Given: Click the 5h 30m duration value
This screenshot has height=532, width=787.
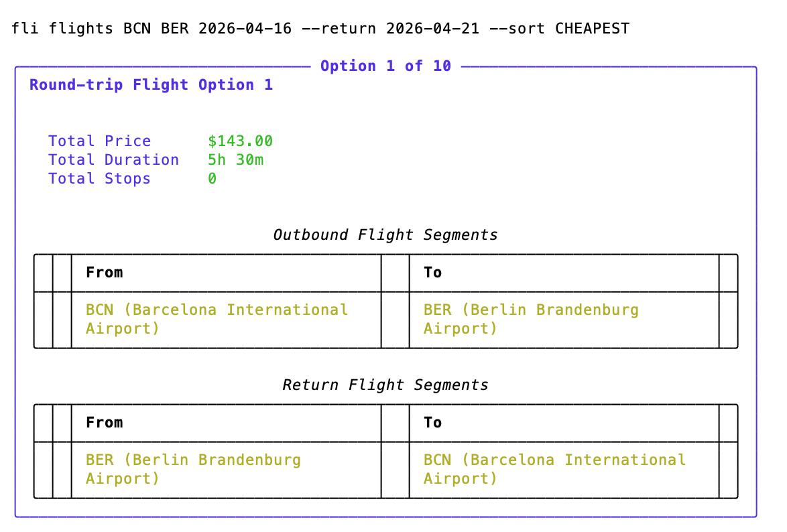Looking at the screenshot, I should coord(235,159).
